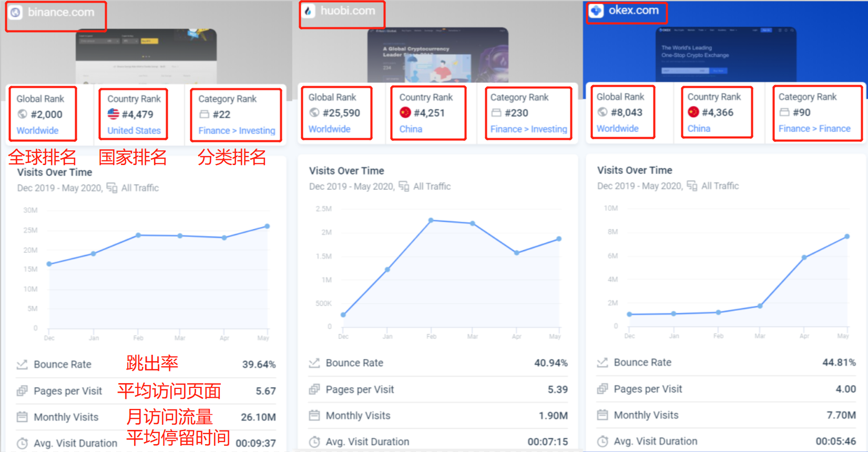The height and width of the screenshot is (452, 868).
Task: Click Binance bounce rate value 39.64%
Action: [x=259, y=364]
